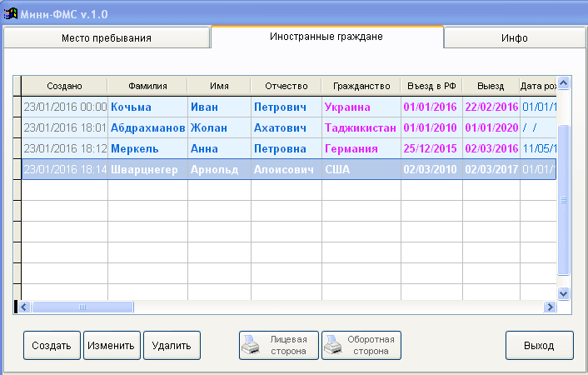Click the horizontal scroll left arrow
Screen dimensions: 588x375
pos(24,307)
